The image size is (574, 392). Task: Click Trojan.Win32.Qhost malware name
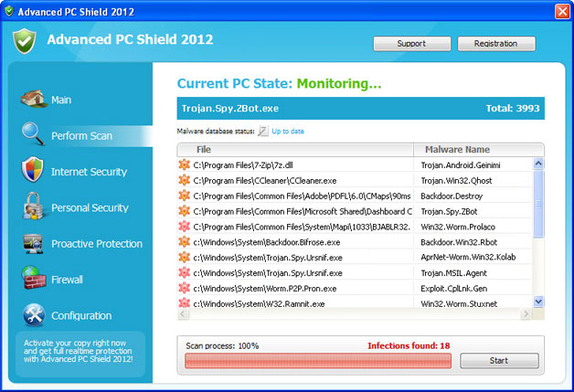click(456, 181)
